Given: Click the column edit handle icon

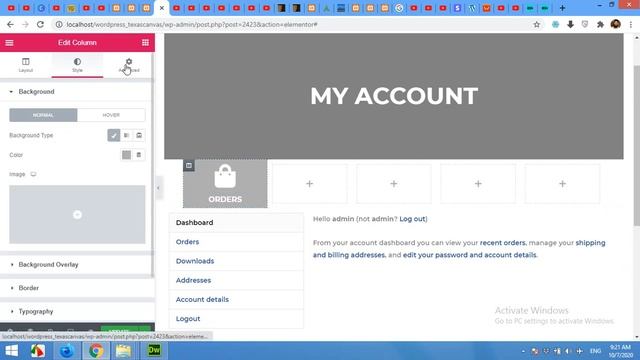Looking at the screenshot, I should pos(189,165).
